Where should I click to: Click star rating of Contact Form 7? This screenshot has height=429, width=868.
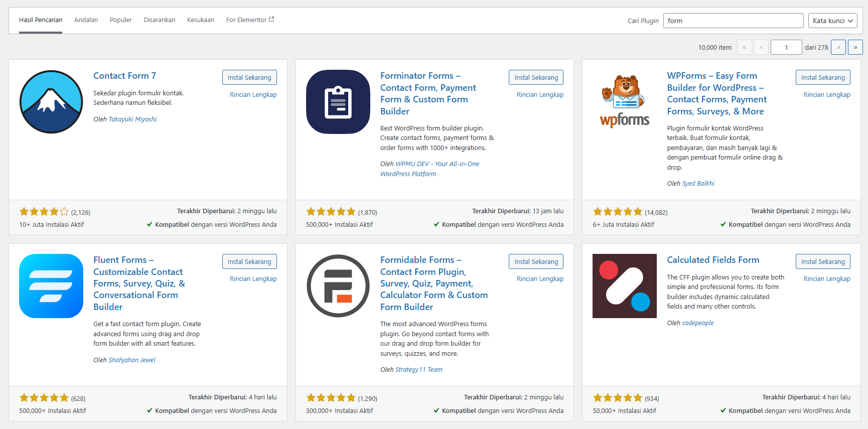pyautogui.click(x=44, y=212)
